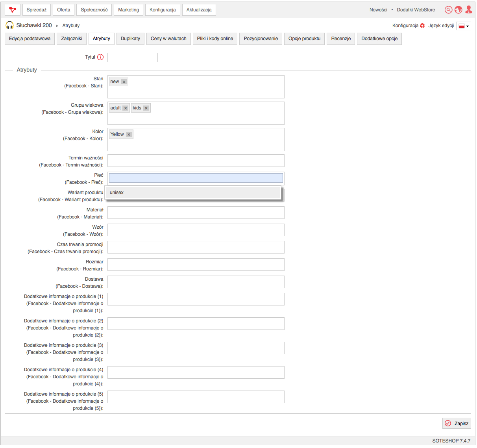Click the Tytuł input field
The width and height of the screenshot is (477, 448).
[133, 57]
